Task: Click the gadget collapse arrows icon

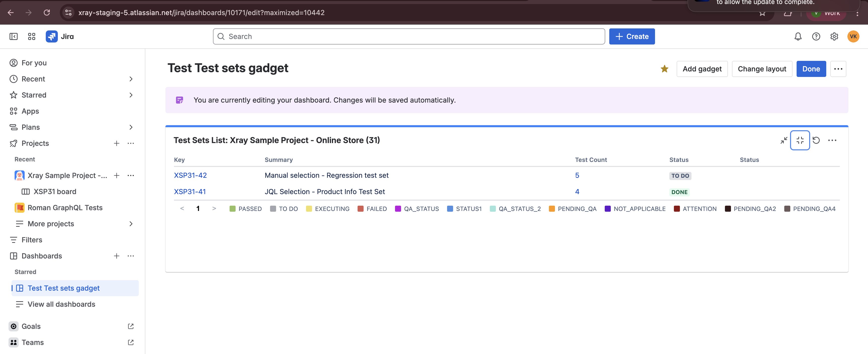Action: pos(784,140)
